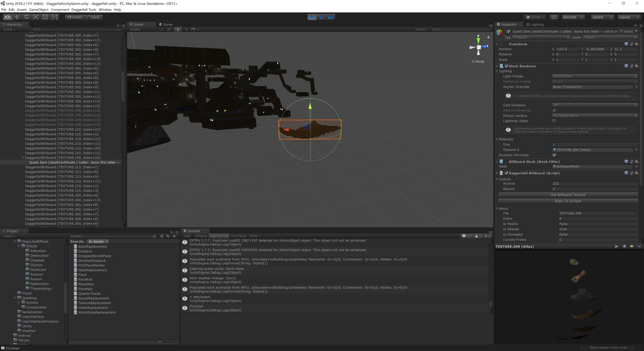Viewport: 644px width, 351px height.
Task: Click the Play button
Action: 312,17
